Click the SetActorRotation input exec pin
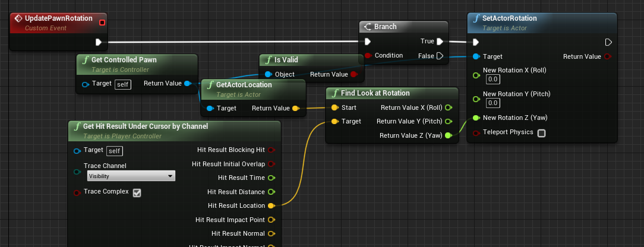The height and width of the screenshot is (247, 644). (x=476, y=42)
